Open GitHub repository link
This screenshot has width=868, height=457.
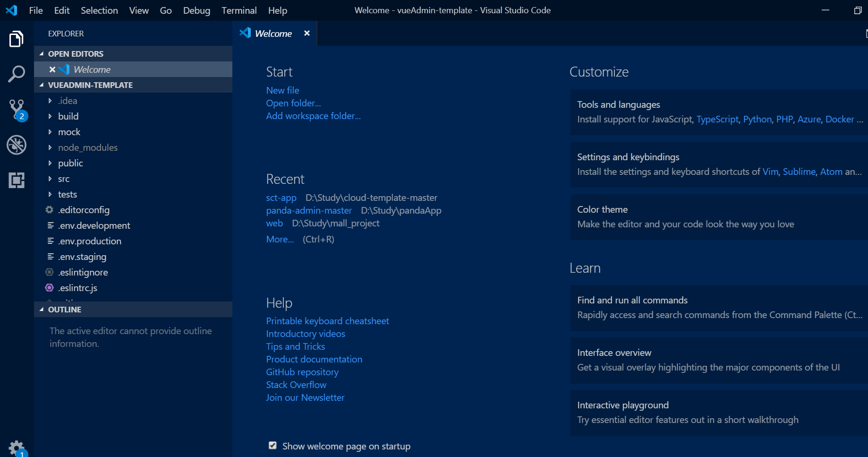[x=302, y=372]
